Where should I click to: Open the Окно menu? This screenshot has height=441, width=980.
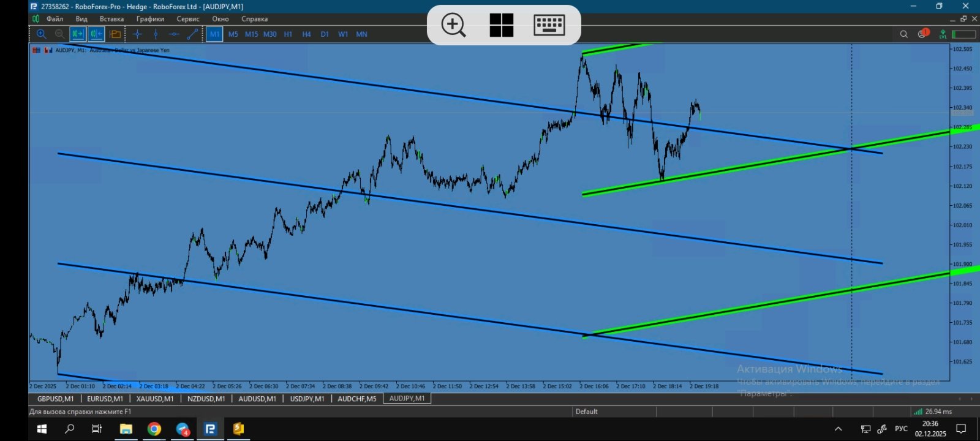221,19
